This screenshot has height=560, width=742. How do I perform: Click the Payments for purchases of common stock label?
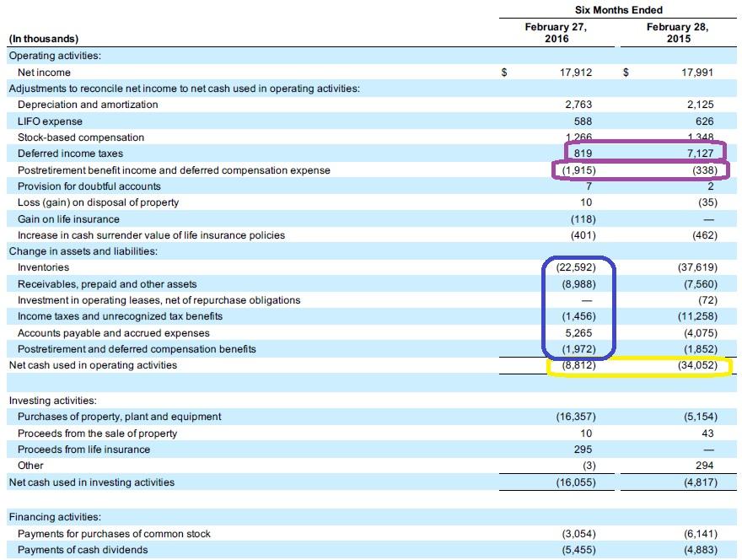pos(114,533)
